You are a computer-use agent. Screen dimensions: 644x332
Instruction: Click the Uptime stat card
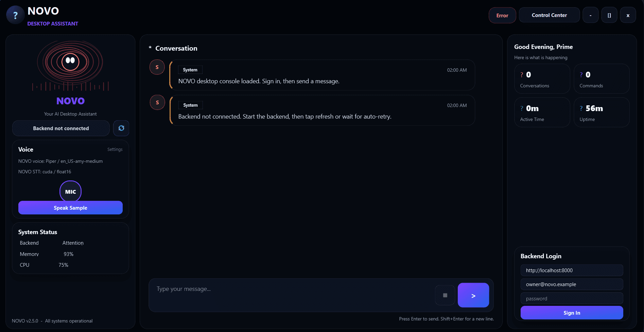602,112
